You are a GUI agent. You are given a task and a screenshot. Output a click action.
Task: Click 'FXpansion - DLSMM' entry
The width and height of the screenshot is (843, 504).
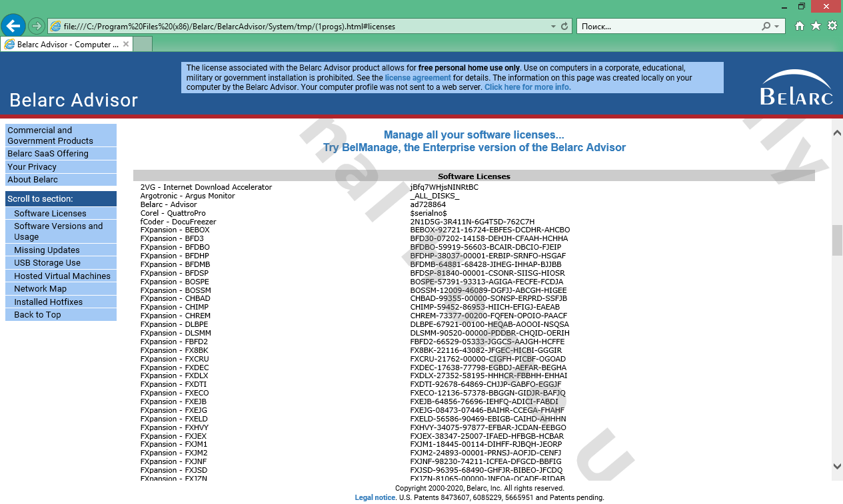tap(175, 333)
